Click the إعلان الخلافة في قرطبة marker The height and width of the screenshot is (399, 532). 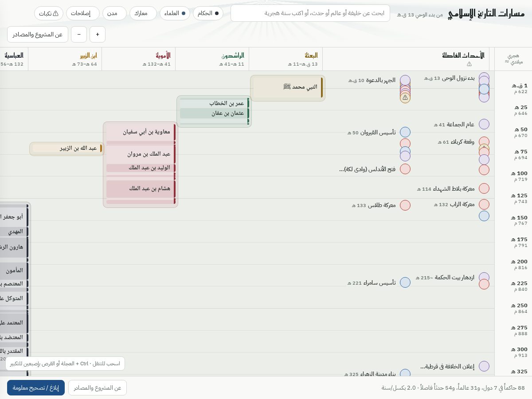click(x=484, y=366)
